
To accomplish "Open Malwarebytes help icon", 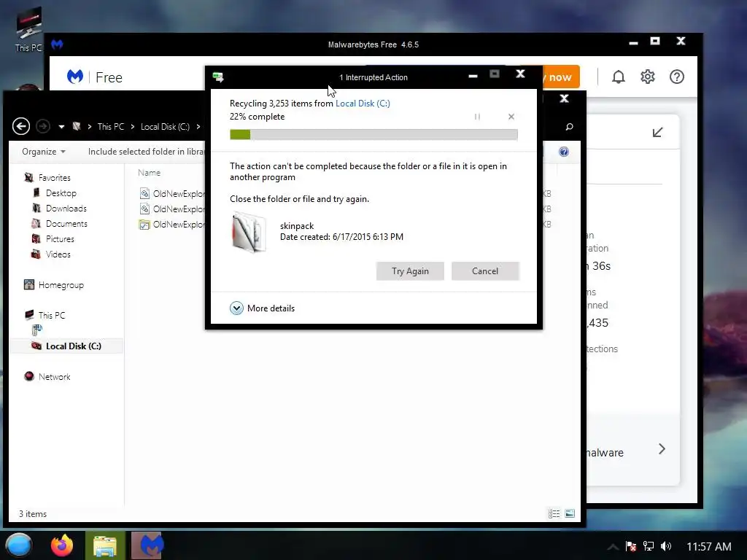I will 676,77.
